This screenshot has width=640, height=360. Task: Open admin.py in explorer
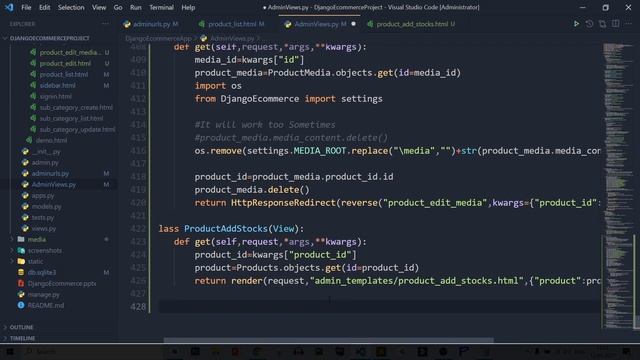coord(45,162)
